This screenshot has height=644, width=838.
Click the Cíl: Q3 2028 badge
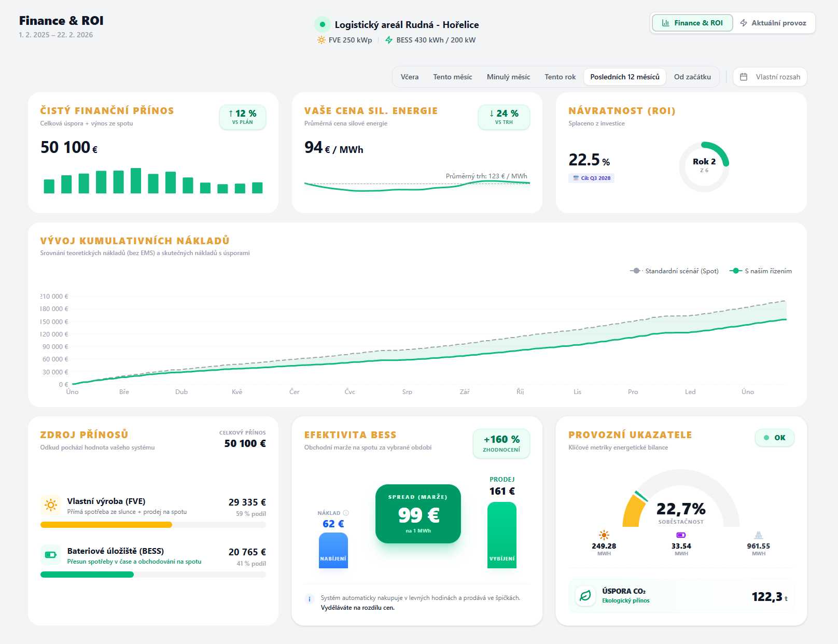point(592,178)
